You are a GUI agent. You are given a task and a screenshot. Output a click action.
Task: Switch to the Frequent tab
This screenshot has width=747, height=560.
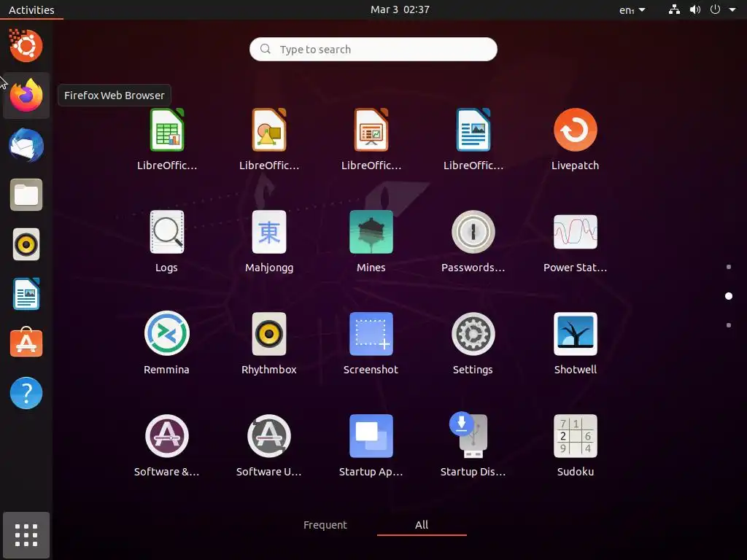325,525
